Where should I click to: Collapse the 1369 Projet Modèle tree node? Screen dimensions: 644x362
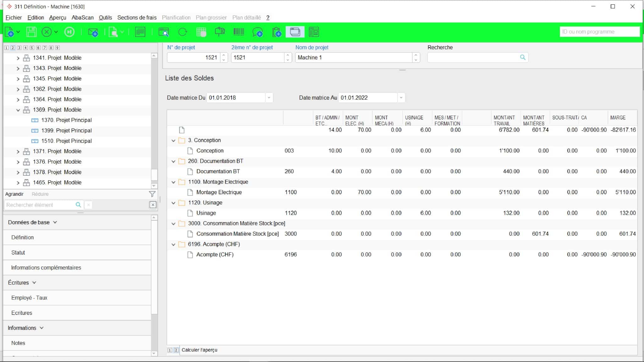tap(18, 110)
